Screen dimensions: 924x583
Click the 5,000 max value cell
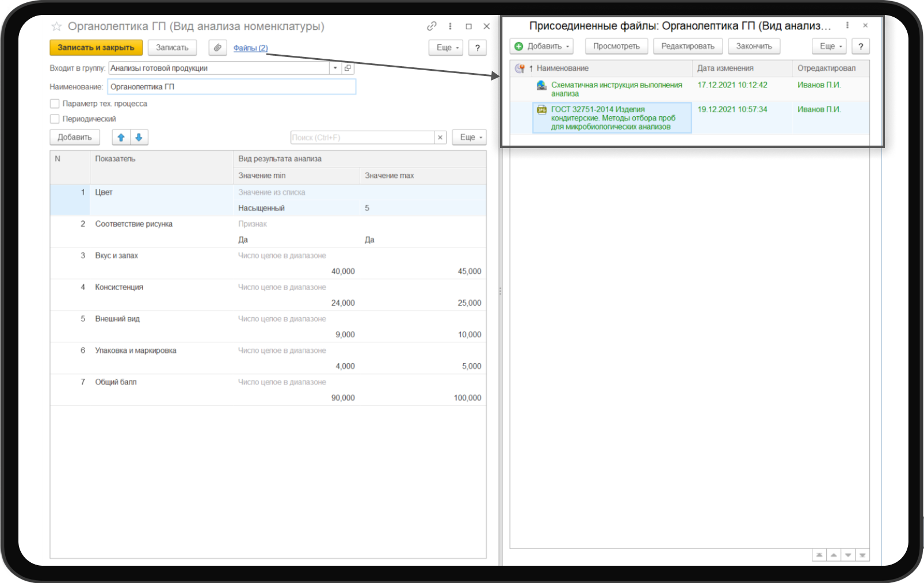tap(423, 367)
